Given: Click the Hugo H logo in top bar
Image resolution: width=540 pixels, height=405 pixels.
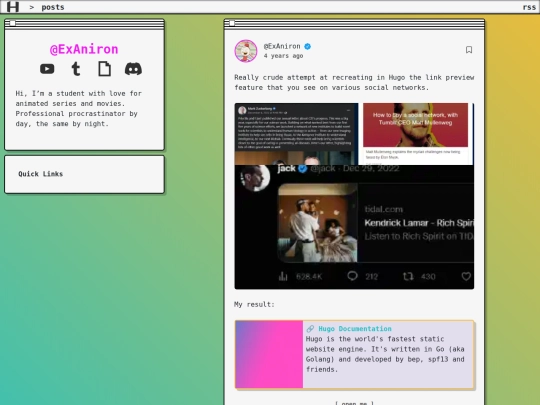Looking at the screenshot, I should click(x=13, y=7).
